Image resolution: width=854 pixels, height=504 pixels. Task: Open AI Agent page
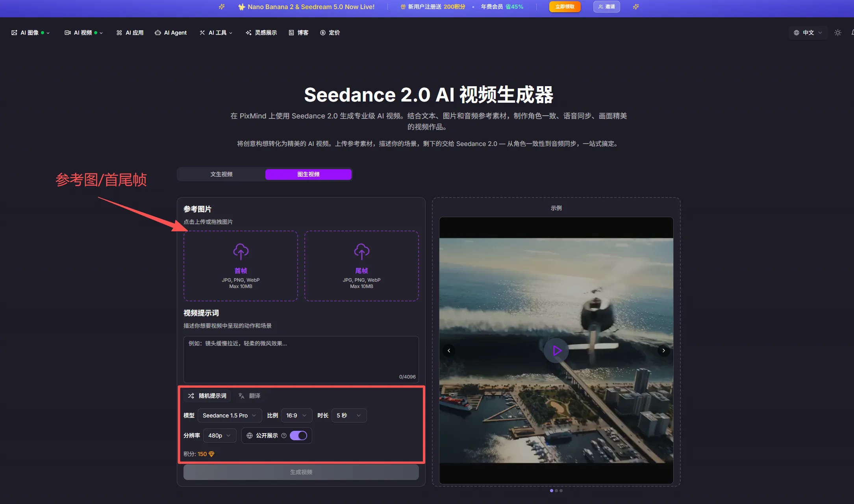point(170,33)
